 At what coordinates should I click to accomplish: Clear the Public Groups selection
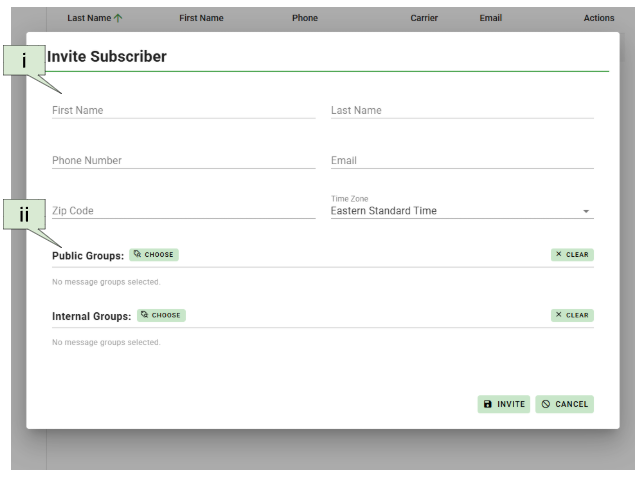(572, 255)
